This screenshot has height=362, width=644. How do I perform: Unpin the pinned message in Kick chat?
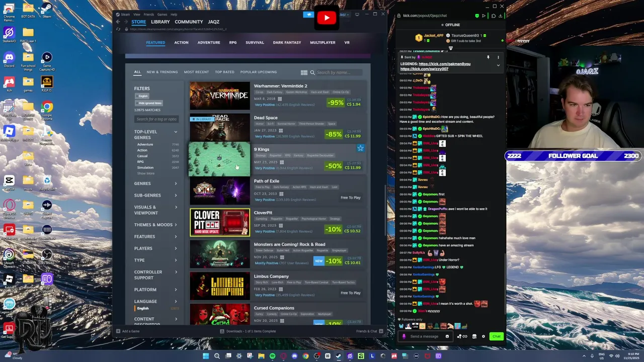(488, 57)
